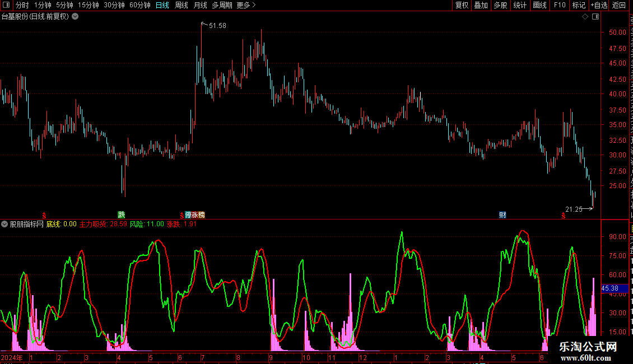Switch to the 周线 weekly chart
This screenshot has height=364, width=633.
coord(181,5)
